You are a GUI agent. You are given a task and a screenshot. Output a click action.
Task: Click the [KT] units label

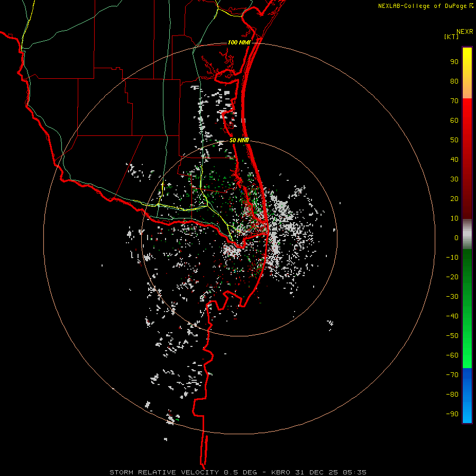pos(452,36)
